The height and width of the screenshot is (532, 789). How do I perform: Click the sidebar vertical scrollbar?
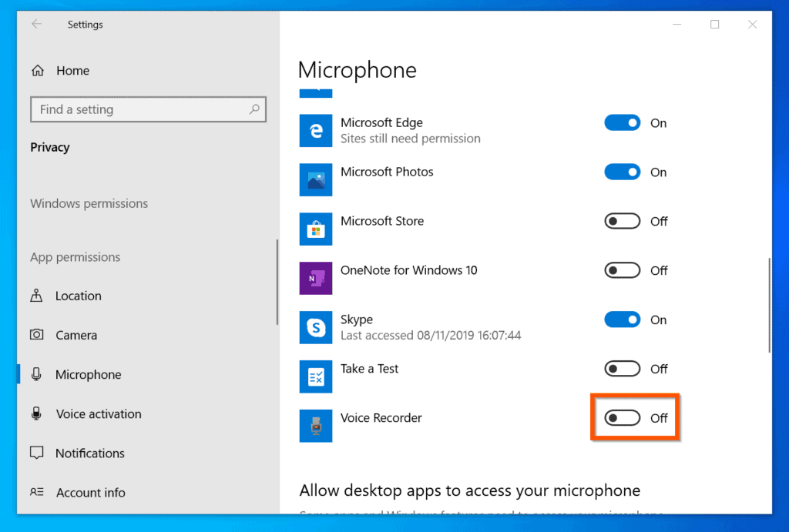[x=277, y=282]
